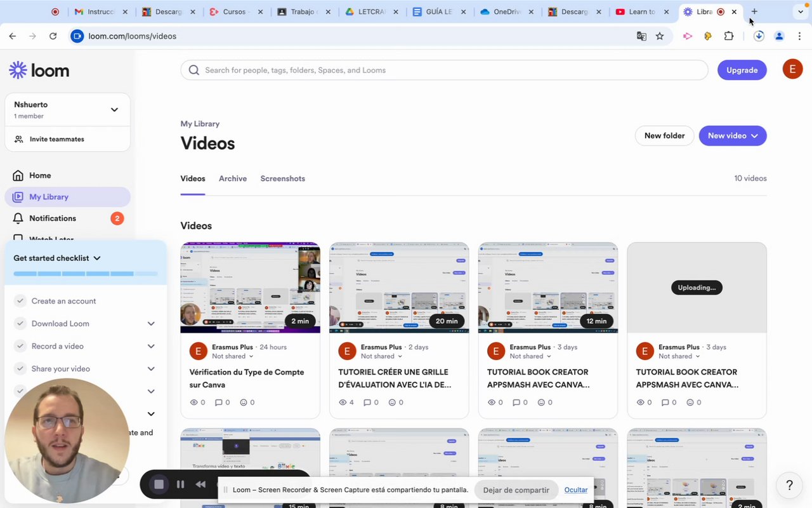This screenshot has height=508, width=812.
Task: Open the 20 min video thumbnail
Action: tap(399, 288)
